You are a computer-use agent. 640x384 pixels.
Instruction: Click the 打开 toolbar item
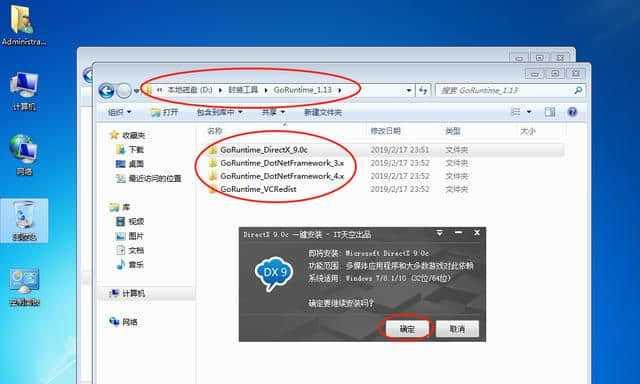164,112
